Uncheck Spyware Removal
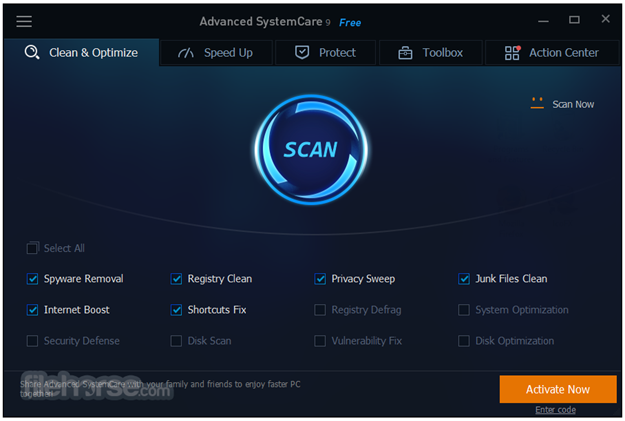 32,279
